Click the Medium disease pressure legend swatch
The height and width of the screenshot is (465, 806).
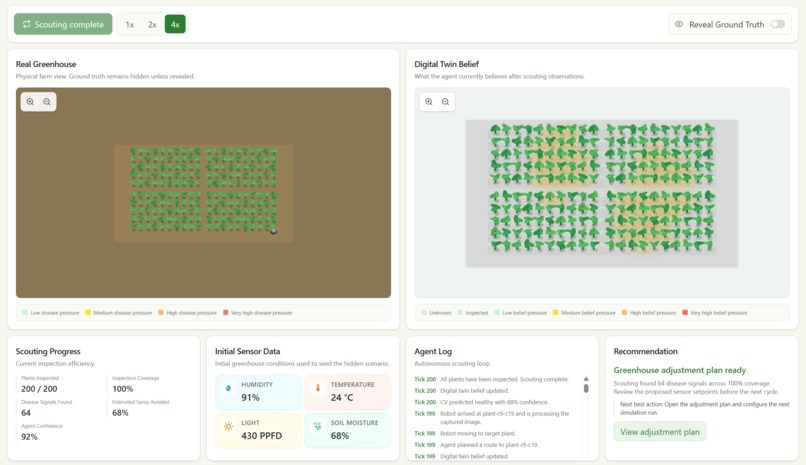88,312
